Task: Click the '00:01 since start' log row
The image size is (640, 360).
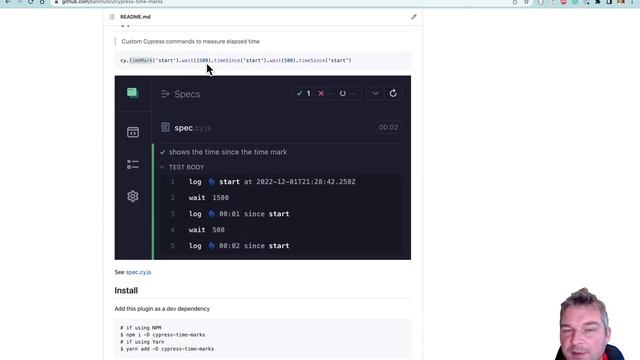Action: (x=280, y=214)
